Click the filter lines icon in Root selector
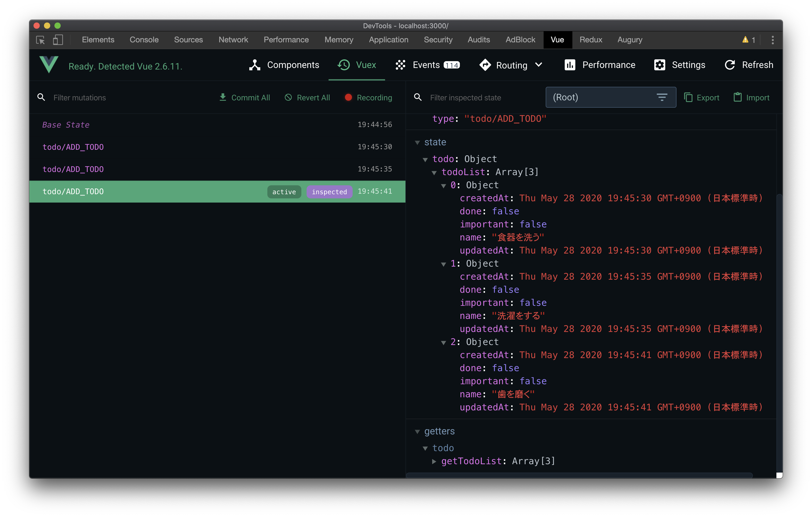 click(662, 97)
